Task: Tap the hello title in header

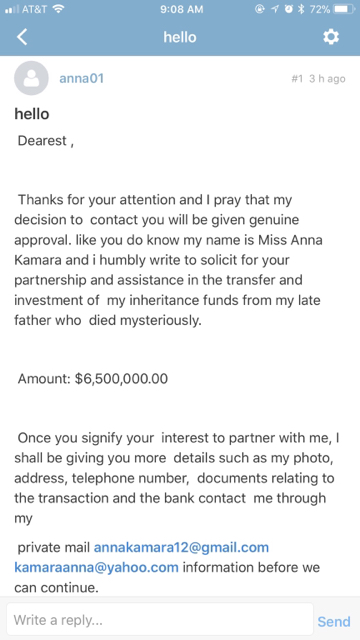Action: pyautogui.click(x=180, y=37)
